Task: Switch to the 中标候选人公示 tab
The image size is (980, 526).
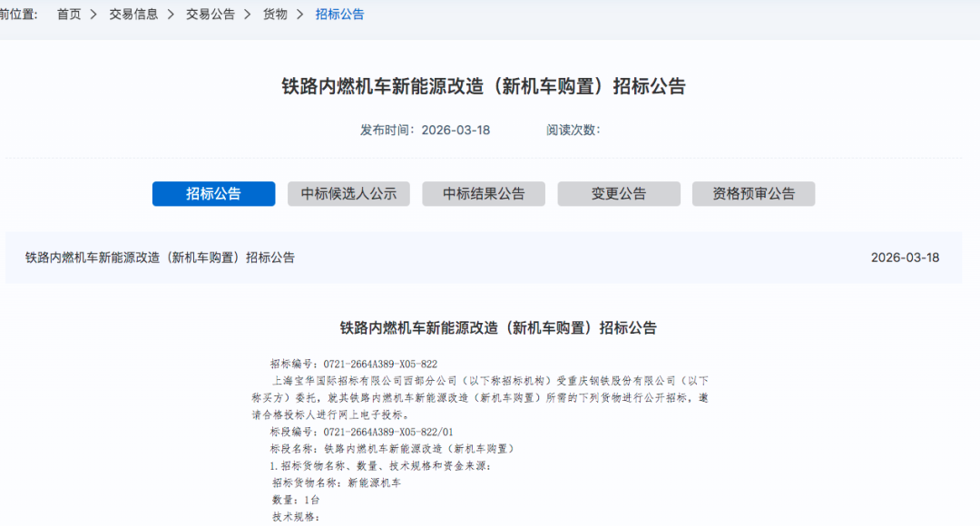Action: (x=348, y=194)
